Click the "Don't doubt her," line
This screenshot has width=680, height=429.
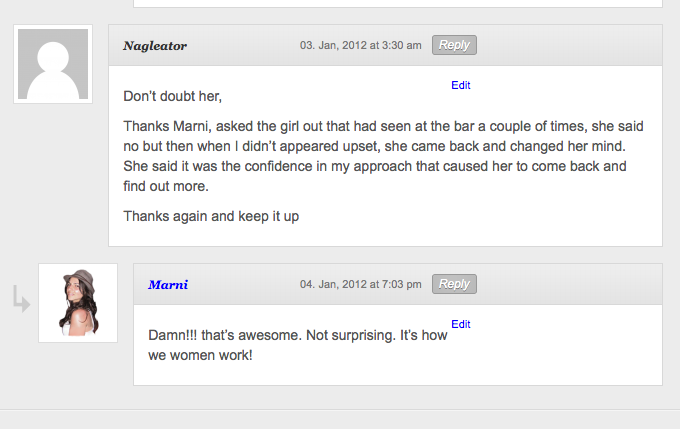(172, 97)
